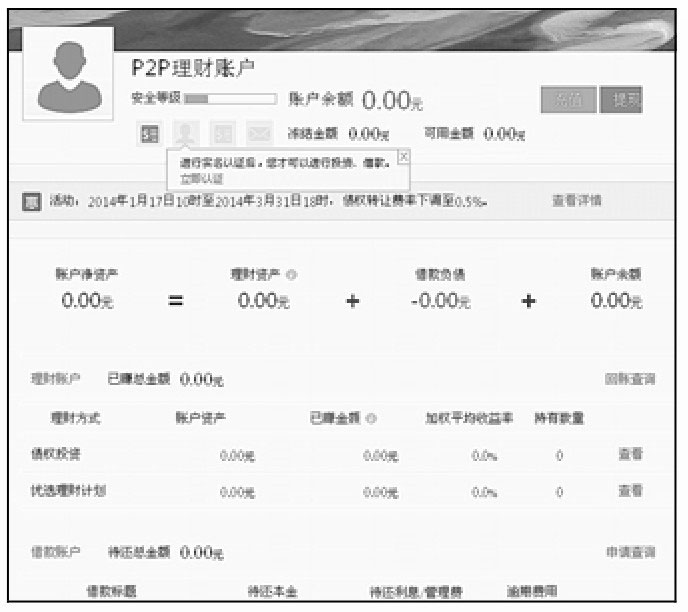Click the 优选理财计划 row label

click(68, 490)
